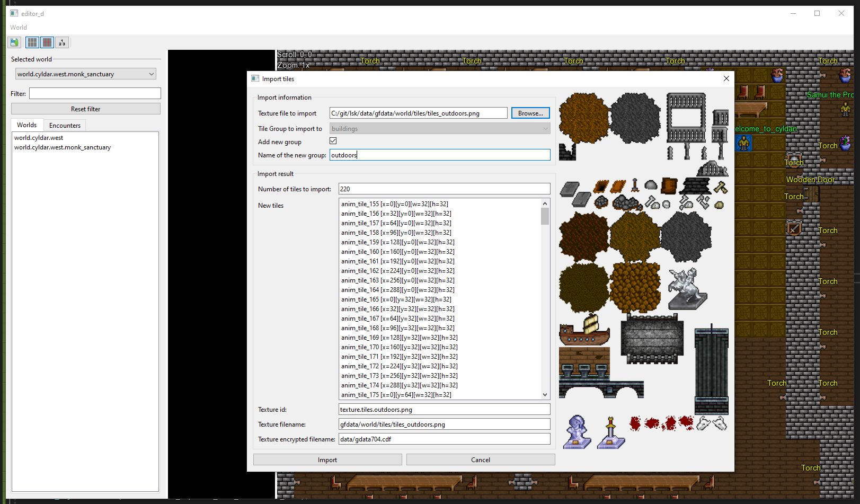The height and width of the screenshot is (504, 860).
Task: Click the save icon in the toolbar
Action: coord(14,42)
